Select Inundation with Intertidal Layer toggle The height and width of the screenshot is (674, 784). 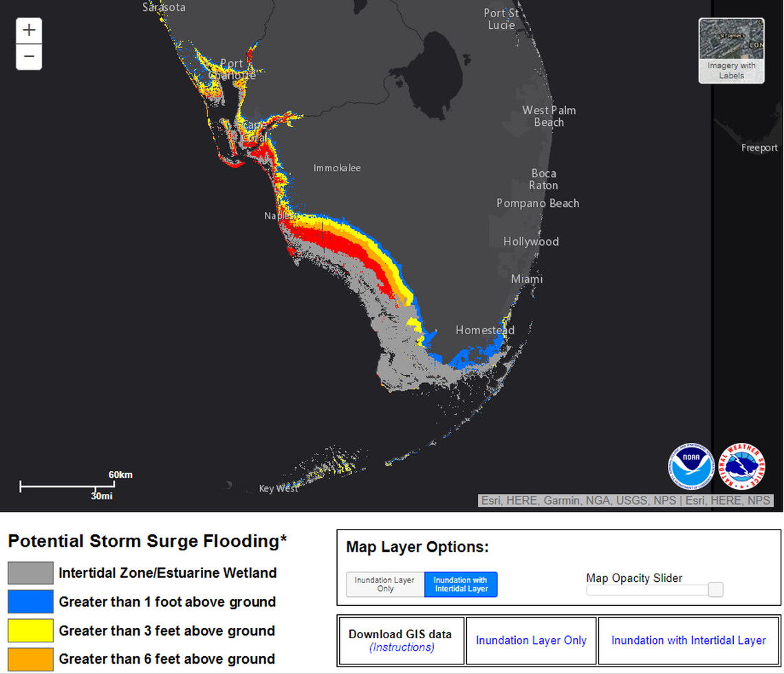tap(461, 585)
